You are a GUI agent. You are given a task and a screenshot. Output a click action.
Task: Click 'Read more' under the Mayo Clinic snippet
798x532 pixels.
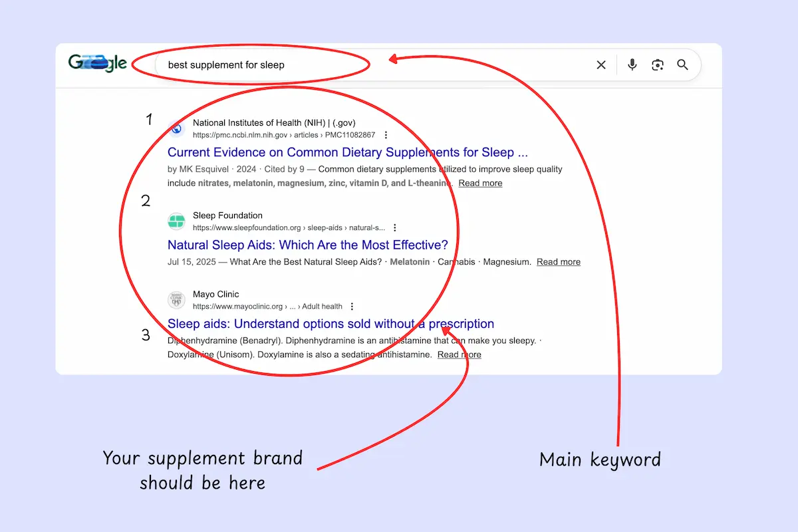tap(459, 354)
